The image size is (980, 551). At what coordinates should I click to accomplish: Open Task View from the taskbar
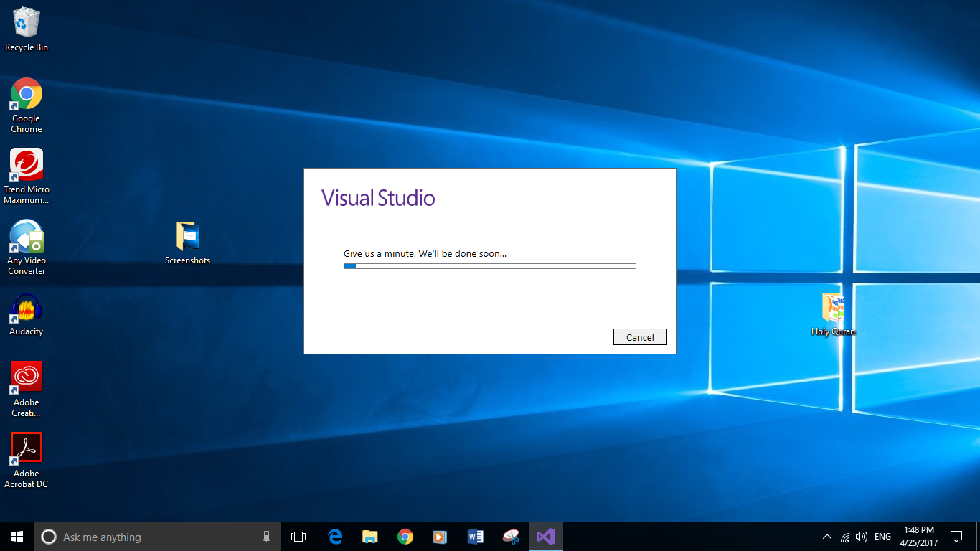point(298,537)
